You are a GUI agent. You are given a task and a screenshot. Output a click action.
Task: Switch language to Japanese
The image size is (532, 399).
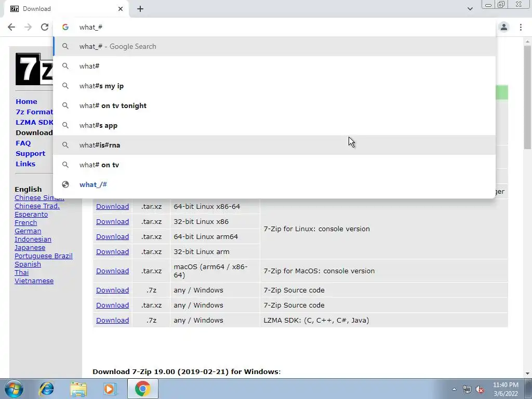pyautogui.click(x=30, y=248)
